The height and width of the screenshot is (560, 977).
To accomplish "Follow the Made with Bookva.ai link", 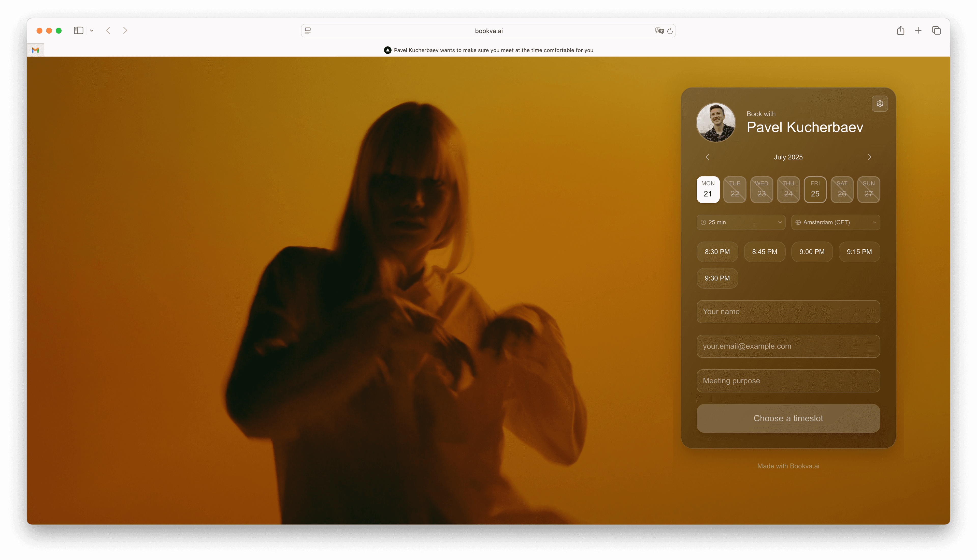I will (788, 466).
